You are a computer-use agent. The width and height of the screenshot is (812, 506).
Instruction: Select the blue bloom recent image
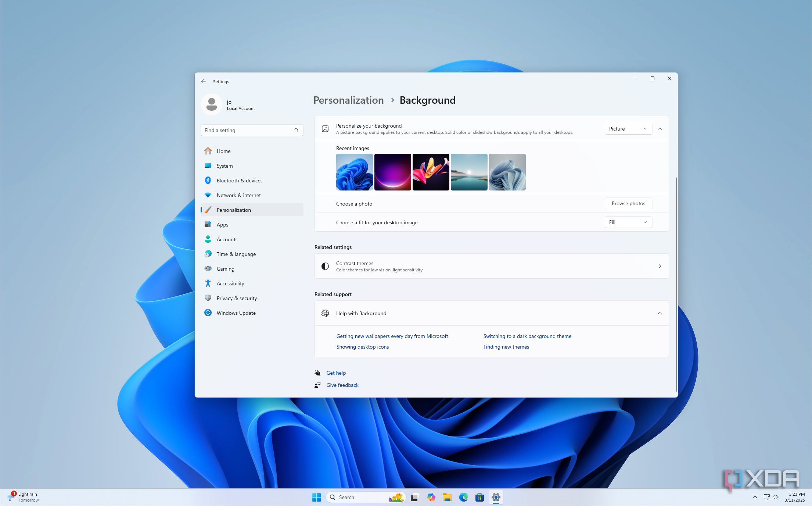tap(355, 172)
